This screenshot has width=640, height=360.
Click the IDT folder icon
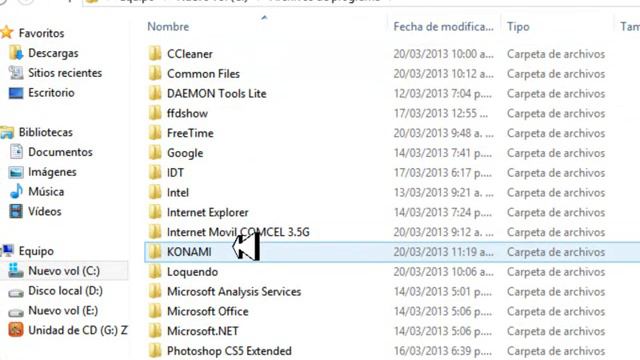[155, 172]
